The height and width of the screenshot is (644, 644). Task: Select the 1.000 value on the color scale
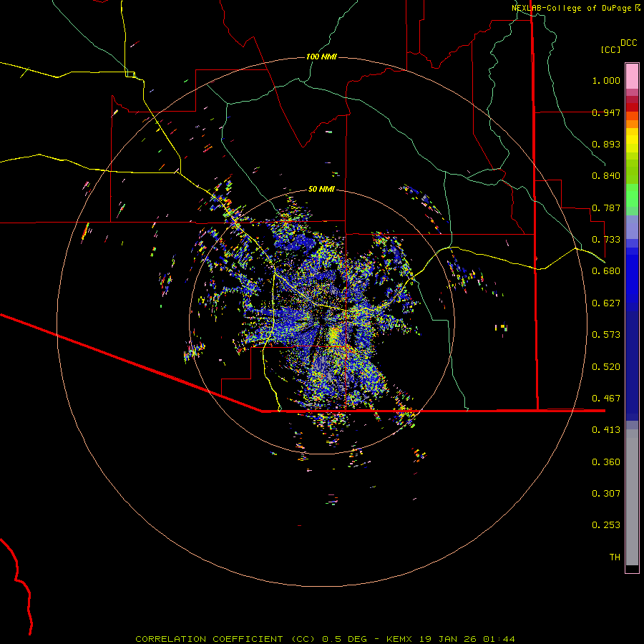tap(606, 80)
